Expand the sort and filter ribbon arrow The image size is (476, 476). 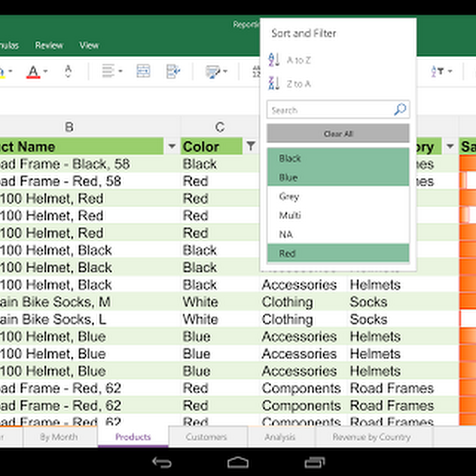450,71
